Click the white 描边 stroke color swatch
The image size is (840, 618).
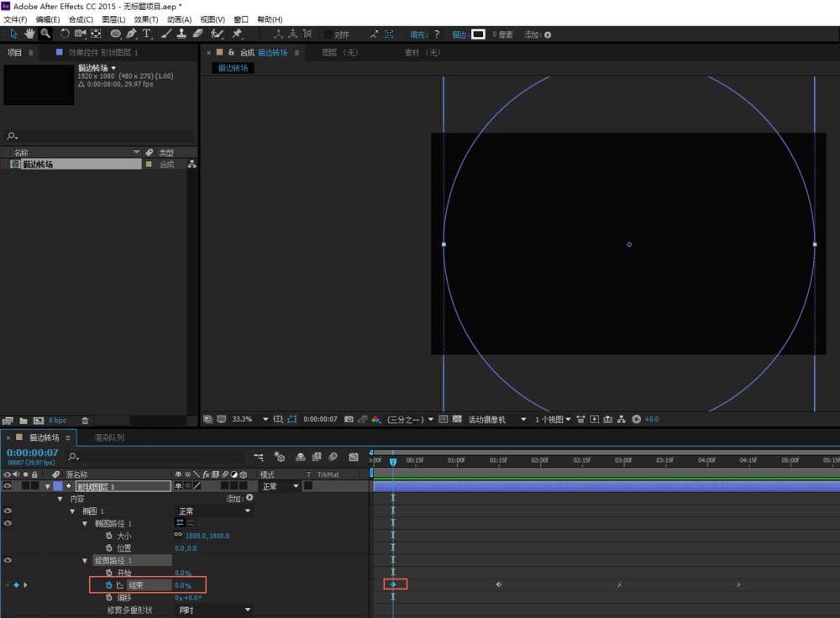[478, 34]
